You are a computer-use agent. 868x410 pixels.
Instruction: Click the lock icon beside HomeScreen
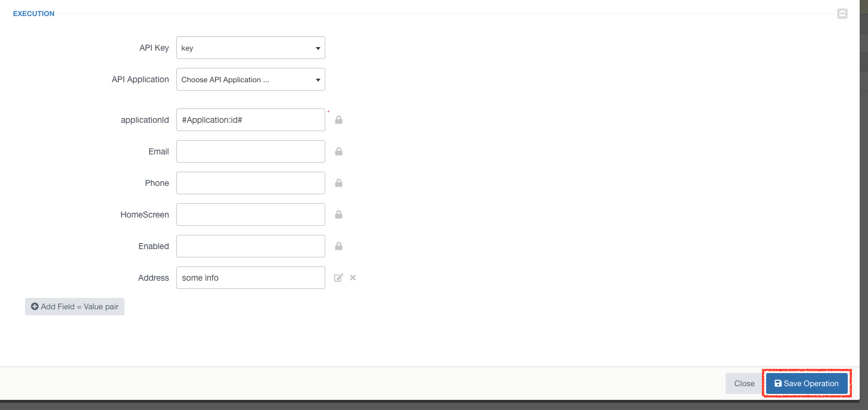coord(338,215)
